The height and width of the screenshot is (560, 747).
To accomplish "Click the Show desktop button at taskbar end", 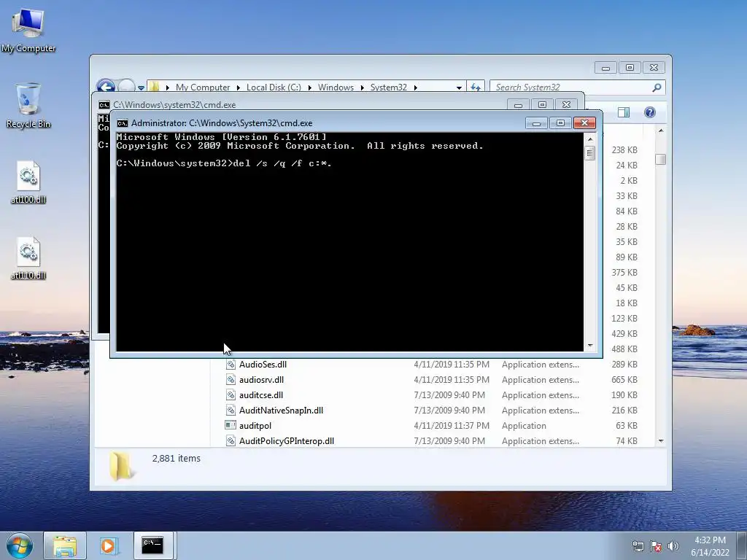I will coord(741,546).
